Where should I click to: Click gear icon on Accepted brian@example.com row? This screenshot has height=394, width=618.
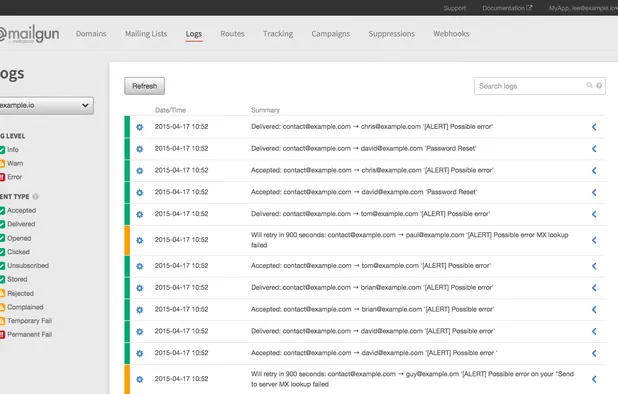[x=140, y=310]
